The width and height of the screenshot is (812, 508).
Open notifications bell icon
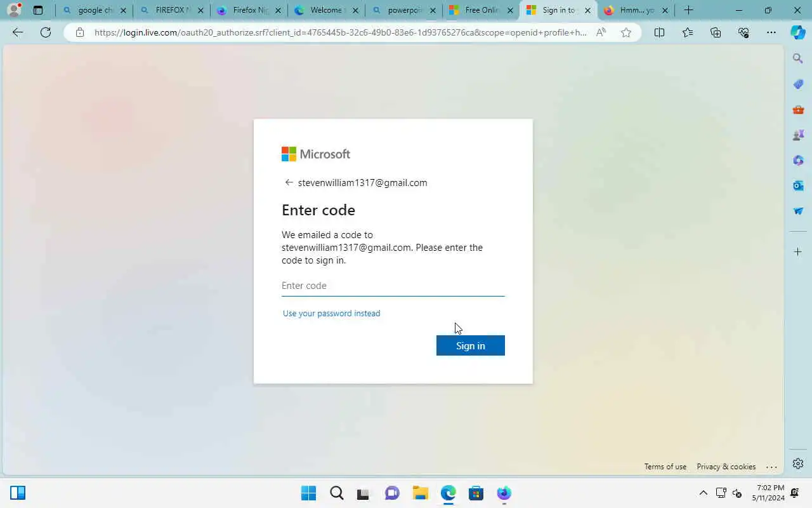(x=795, y=493)
